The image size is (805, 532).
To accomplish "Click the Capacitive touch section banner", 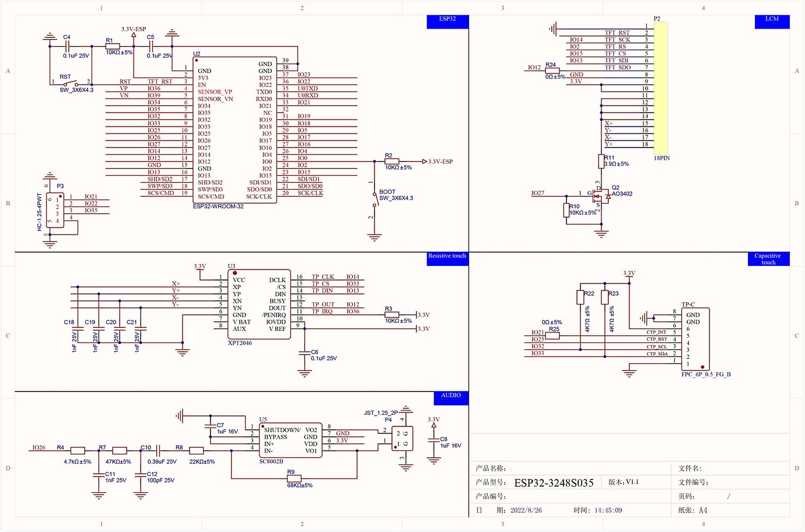I will pyautogui.click(x=768, y=258).
